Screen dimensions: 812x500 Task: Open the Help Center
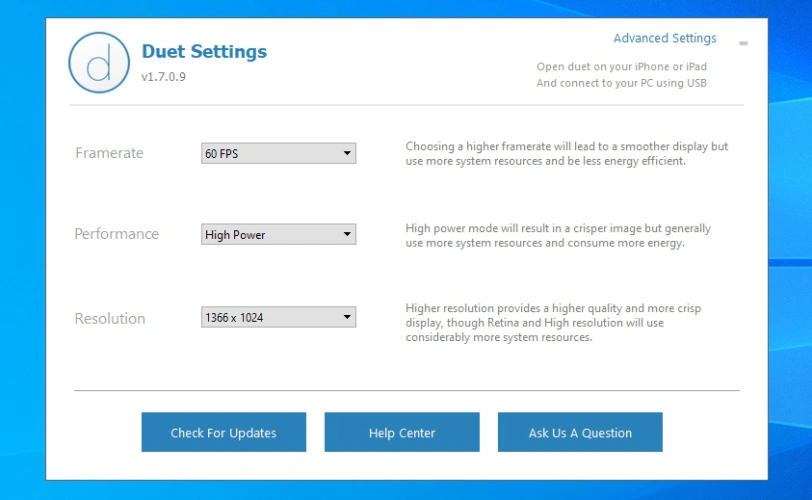pyautogui.click(x=402, y=433)
